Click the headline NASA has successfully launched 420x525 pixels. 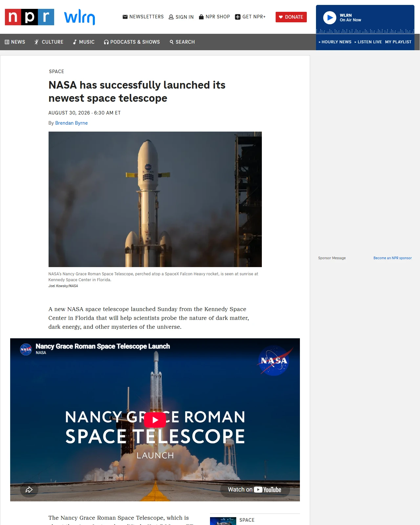[137, 92]
